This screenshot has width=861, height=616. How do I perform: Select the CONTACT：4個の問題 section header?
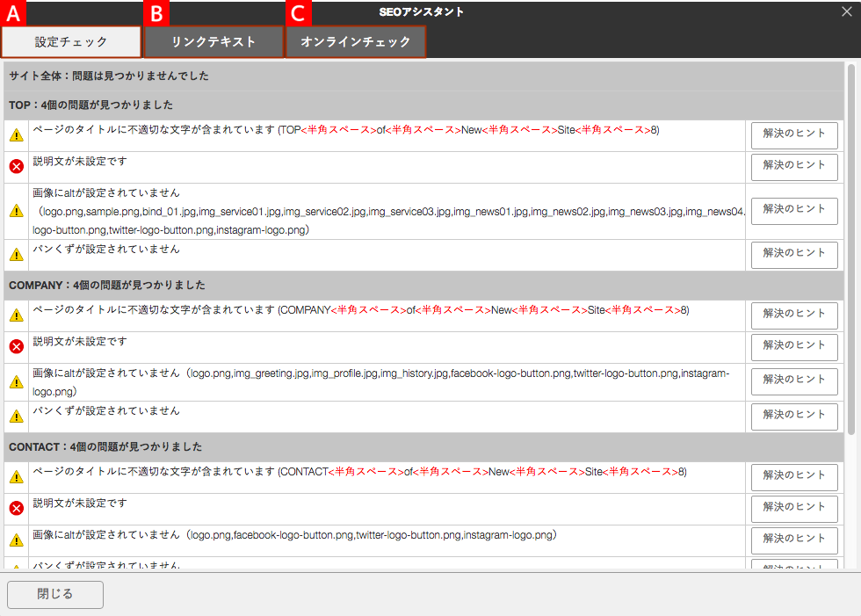click(423, 447)
